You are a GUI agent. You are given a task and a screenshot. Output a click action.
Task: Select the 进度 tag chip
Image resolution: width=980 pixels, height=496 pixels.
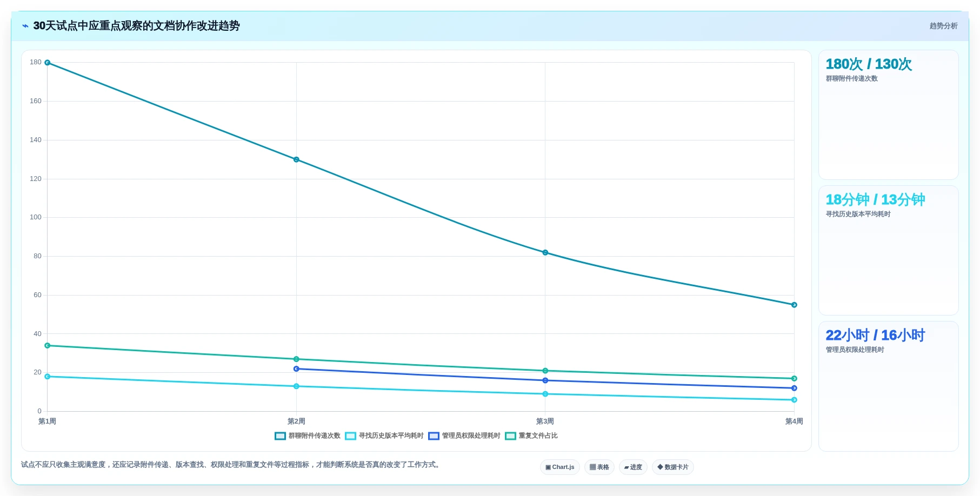click(x=633, y=467)
